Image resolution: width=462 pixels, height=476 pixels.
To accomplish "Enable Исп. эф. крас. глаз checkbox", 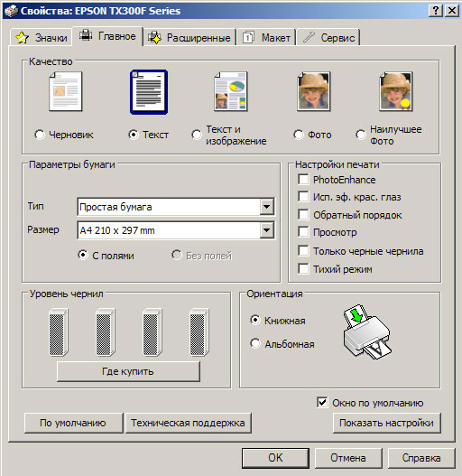I will click(x=303, y=197).
